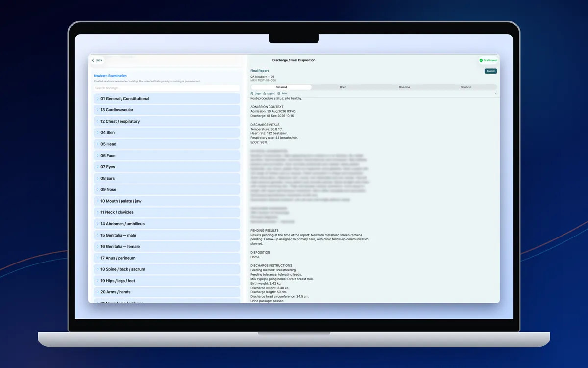Go back using the Back button
The height and width of the screenshot is (368, 588).
(x=97, y=60)
